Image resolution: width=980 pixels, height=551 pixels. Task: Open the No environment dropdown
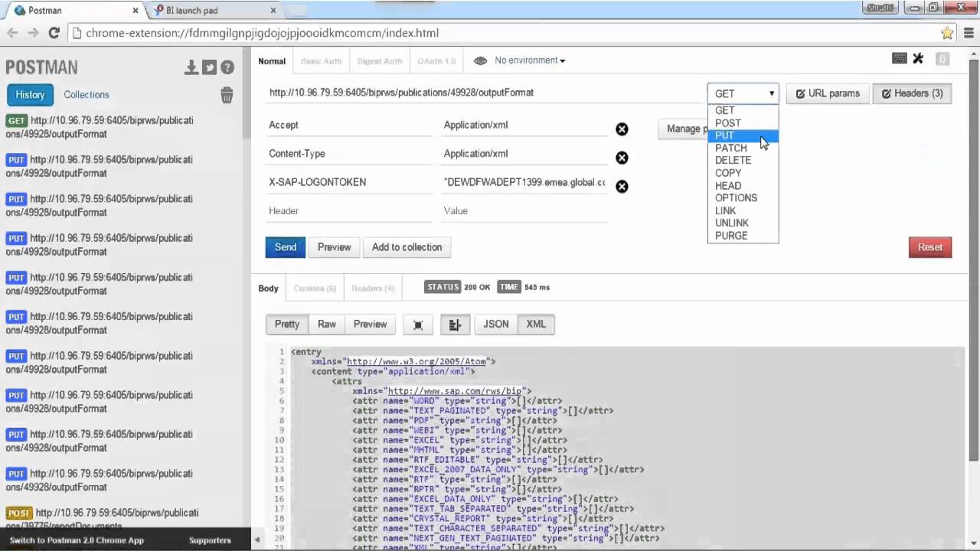(x=530, y=60)
